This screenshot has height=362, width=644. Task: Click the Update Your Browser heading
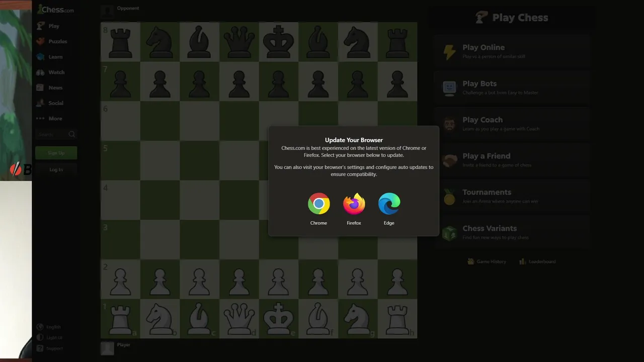354,140
